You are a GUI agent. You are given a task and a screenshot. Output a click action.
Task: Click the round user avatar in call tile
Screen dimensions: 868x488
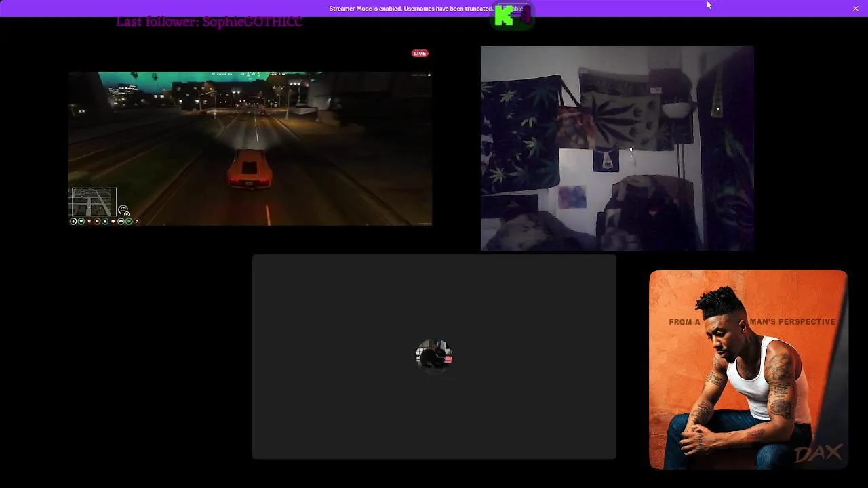434,356
